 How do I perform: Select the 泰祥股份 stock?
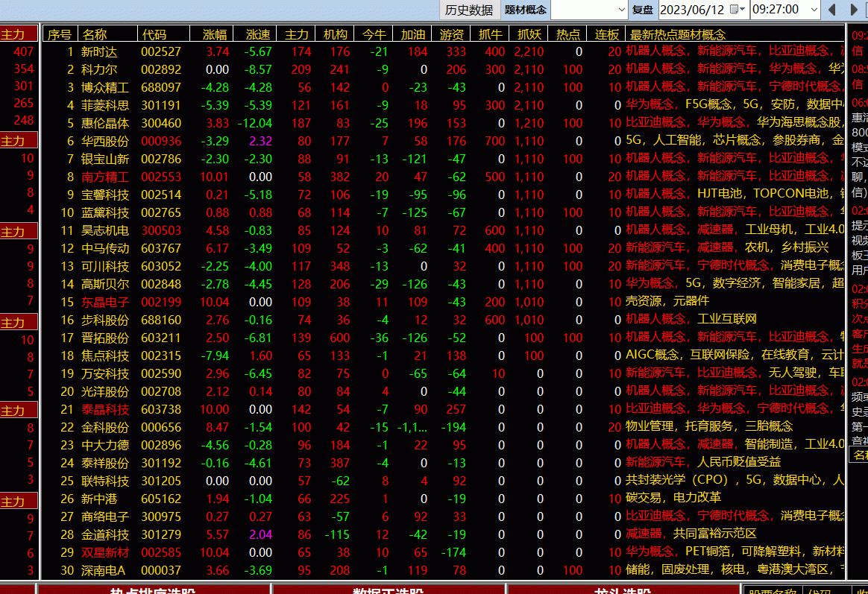click(444, 463)
